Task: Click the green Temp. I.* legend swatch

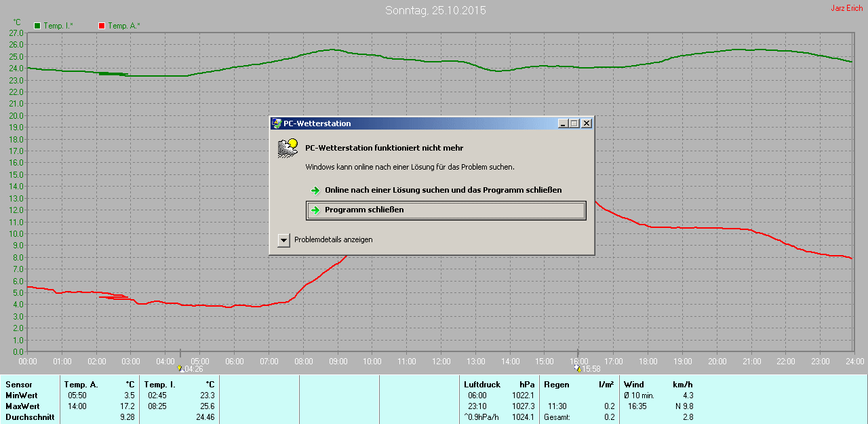Action: 37,26
